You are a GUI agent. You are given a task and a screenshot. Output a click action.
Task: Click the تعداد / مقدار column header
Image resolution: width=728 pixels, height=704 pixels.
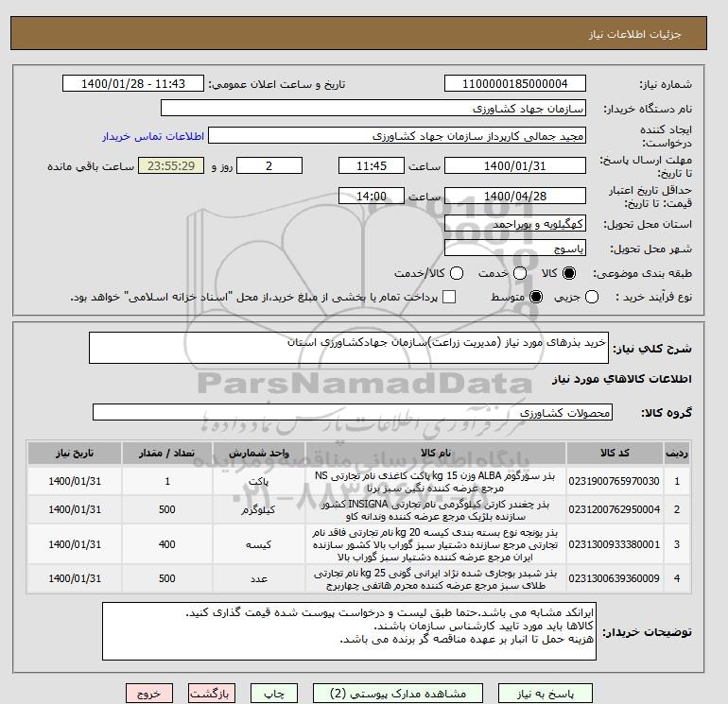tap(167, 453)
